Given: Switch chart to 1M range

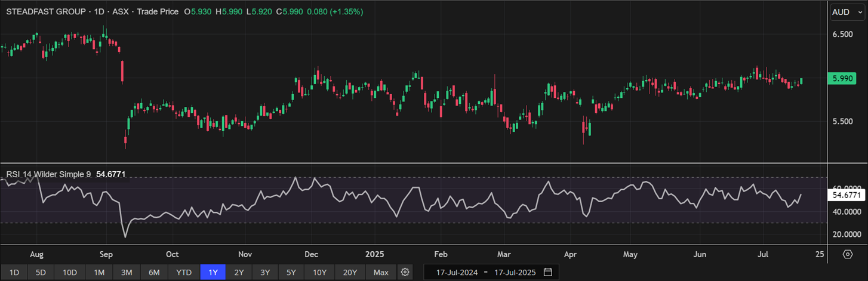Looking at the screenshot, I should point(99,273).
